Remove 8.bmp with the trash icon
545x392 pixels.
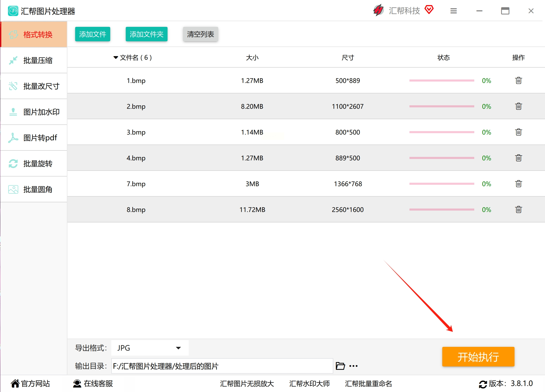(x=518, y=210)
